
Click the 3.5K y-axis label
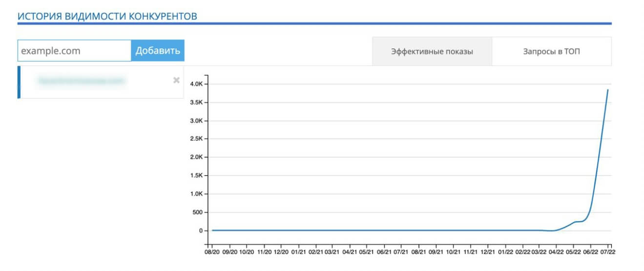tap(196, 103)
